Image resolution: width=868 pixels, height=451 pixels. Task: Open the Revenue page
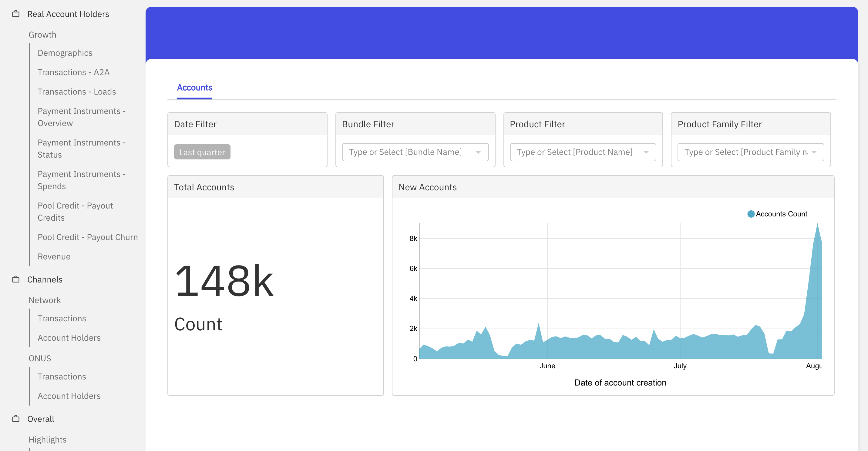coord(54,256)
